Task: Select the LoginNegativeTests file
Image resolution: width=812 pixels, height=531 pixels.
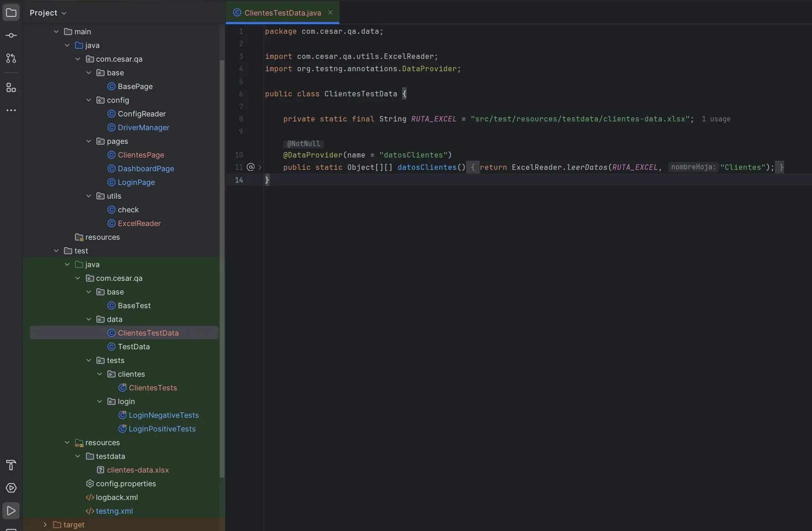Action: click(164, 415)
